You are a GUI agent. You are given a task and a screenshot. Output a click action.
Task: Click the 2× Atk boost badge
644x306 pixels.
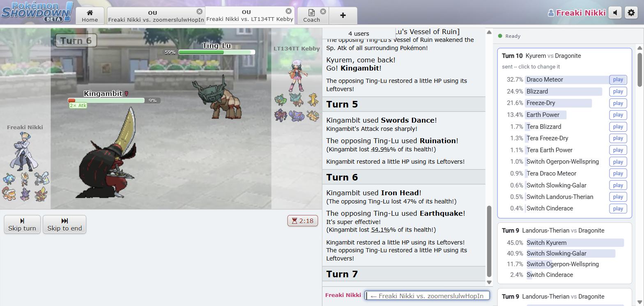click(78, 105)
